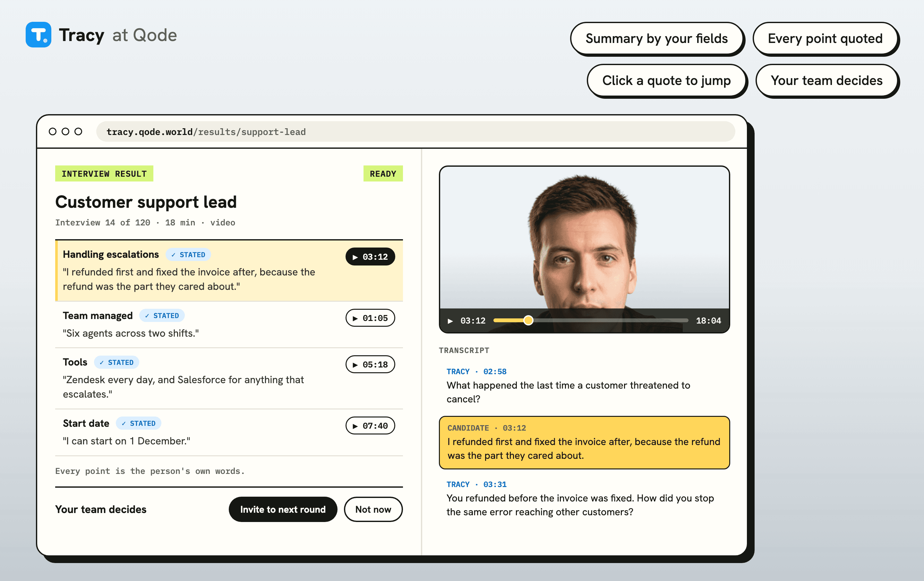The width and height of the screenshot is (924, 581).
Task: Select the Your team decides pill
Action: (x=826, y=80)
